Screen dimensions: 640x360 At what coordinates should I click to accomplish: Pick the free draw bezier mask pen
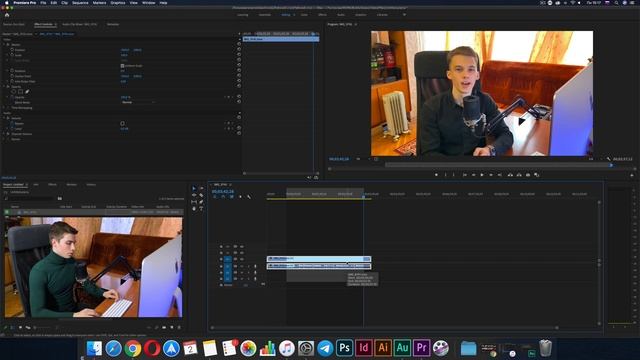27,91
